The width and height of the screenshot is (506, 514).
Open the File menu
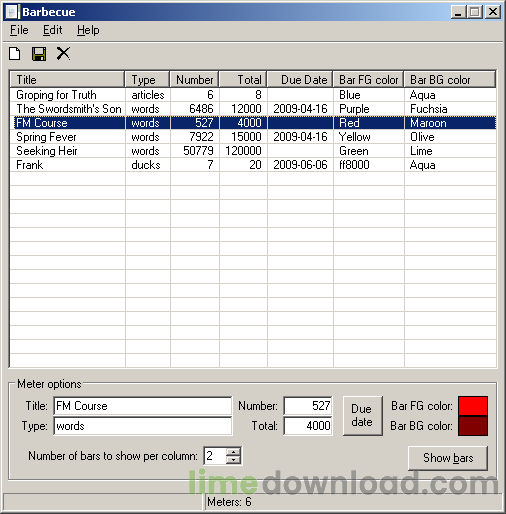click(19, 30)
